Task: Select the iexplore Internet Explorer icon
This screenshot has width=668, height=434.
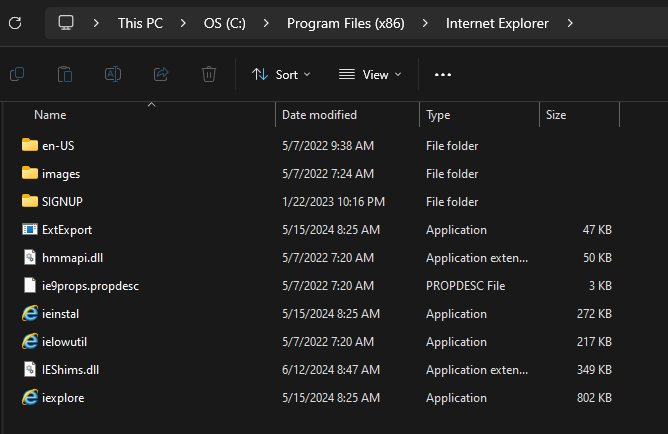Action: click(x=30, y=397)
